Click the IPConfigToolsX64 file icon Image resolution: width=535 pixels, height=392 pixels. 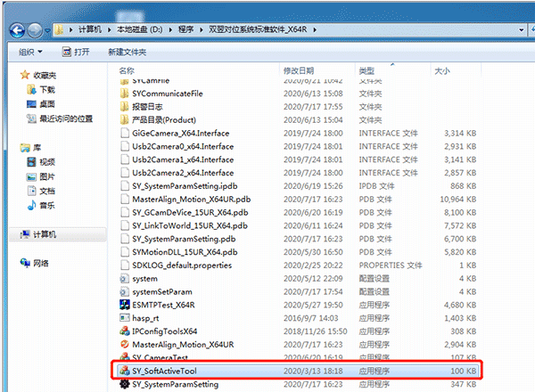[124, 331]
